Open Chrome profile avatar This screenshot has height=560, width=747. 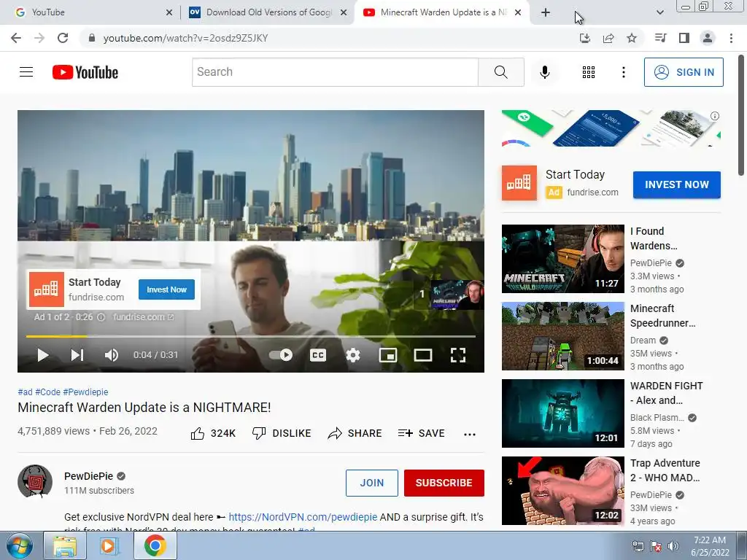click(x=708, y=38)
